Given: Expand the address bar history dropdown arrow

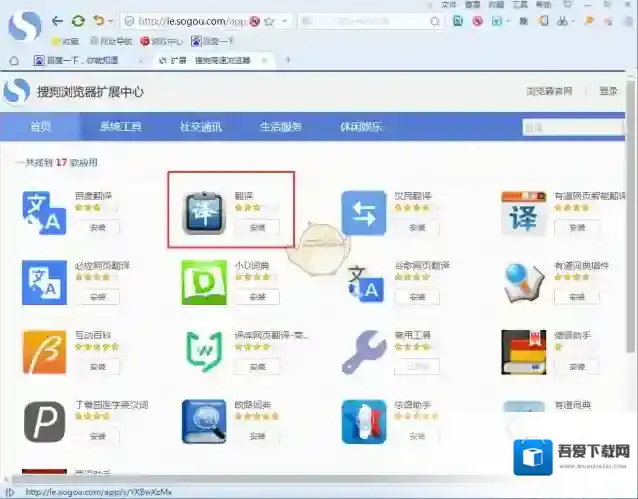Looking at the screenshot, I should 284,21.
